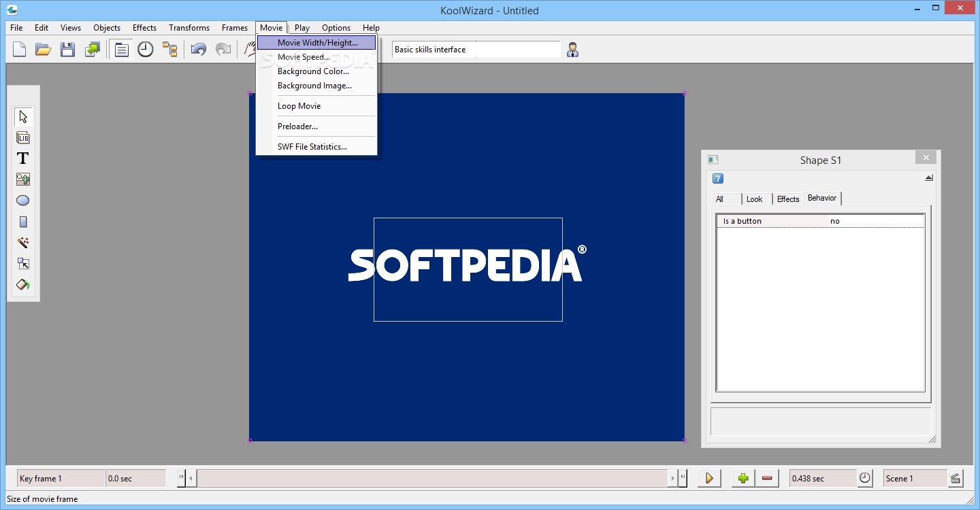This screenshot has height=510, width=980.
Task: Choose Movie Width/Height menu entry
Action: [316, 43]
